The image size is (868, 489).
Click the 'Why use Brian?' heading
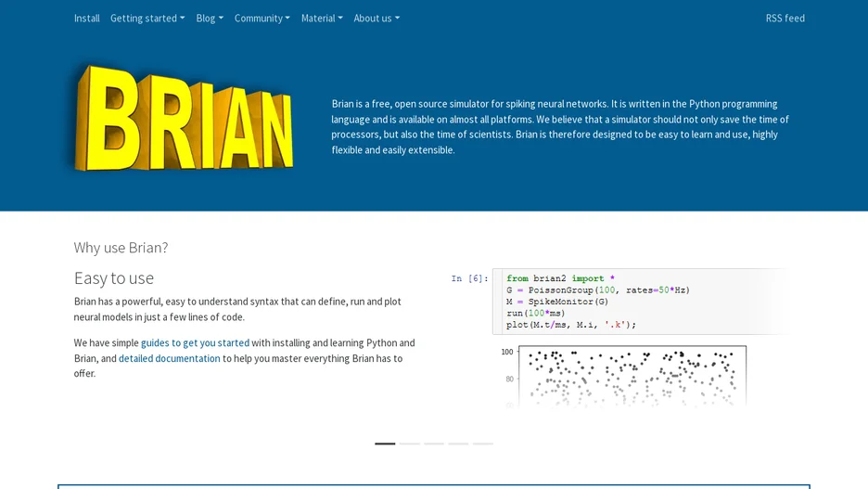(x=121, y=248)
